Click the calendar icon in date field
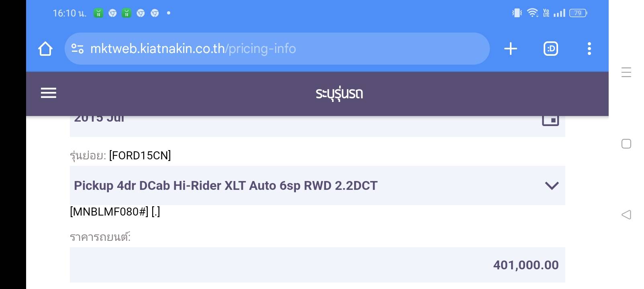This screenshot has width=644, height=289. coord(550,120)
